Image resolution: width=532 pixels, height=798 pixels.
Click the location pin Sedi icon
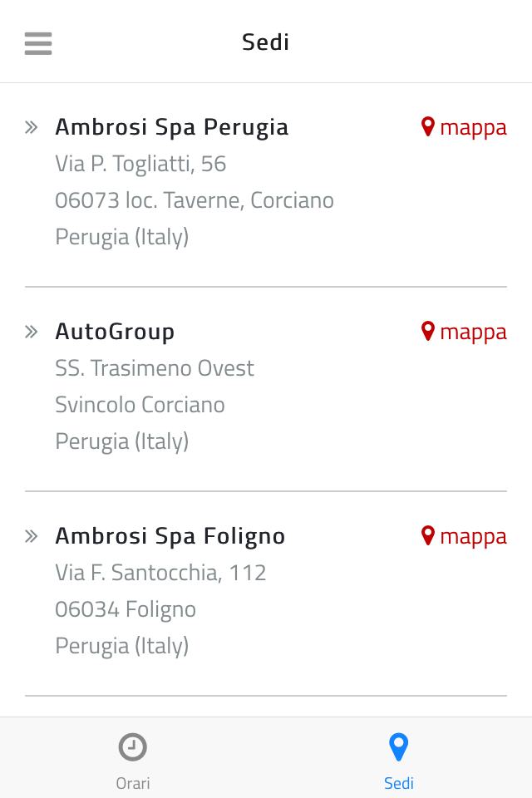pyautogui.click(x=399, y=747)
